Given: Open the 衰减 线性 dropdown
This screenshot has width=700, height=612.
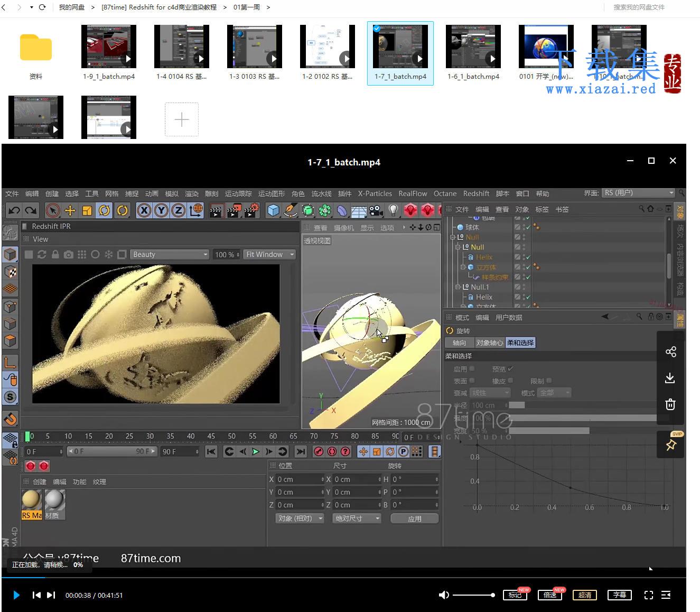Looking at the screenshot, I should click(490, 393).
